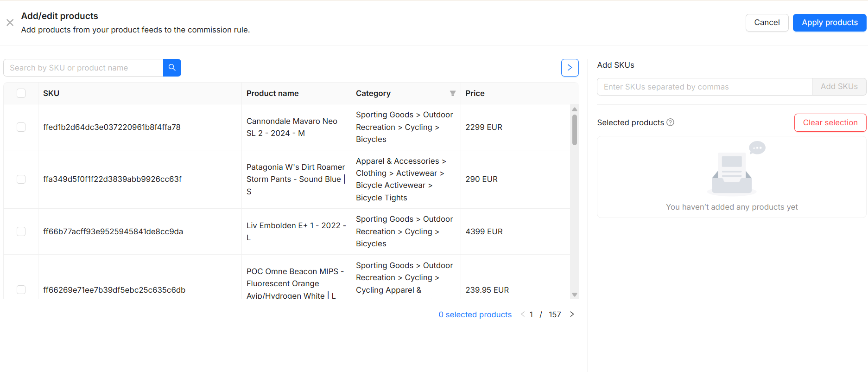
Task: Click the blue search magnifier icon
Action: pos(172,68)
